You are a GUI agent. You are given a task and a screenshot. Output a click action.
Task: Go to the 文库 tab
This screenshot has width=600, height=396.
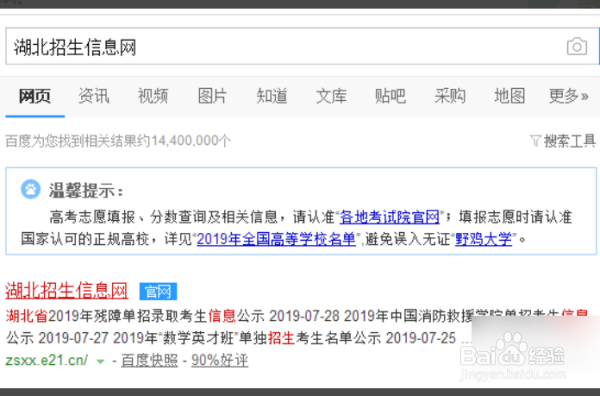point(331,96)
